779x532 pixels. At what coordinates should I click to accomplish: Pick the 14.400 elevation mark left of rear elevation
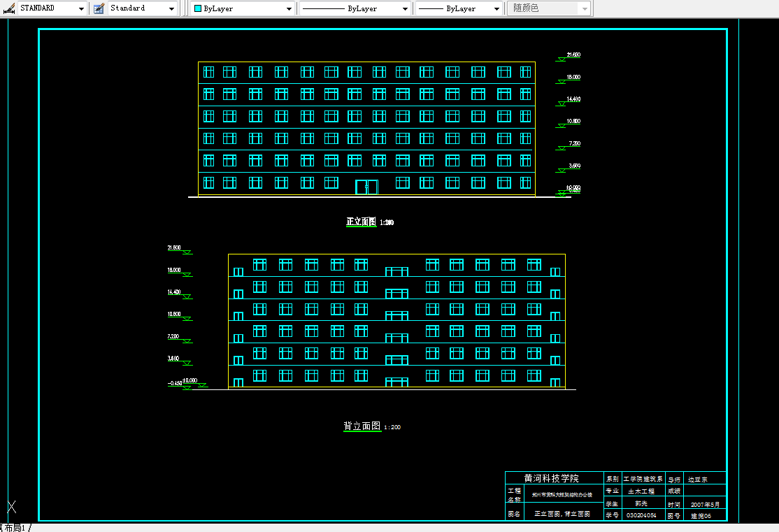coord(180,294)
